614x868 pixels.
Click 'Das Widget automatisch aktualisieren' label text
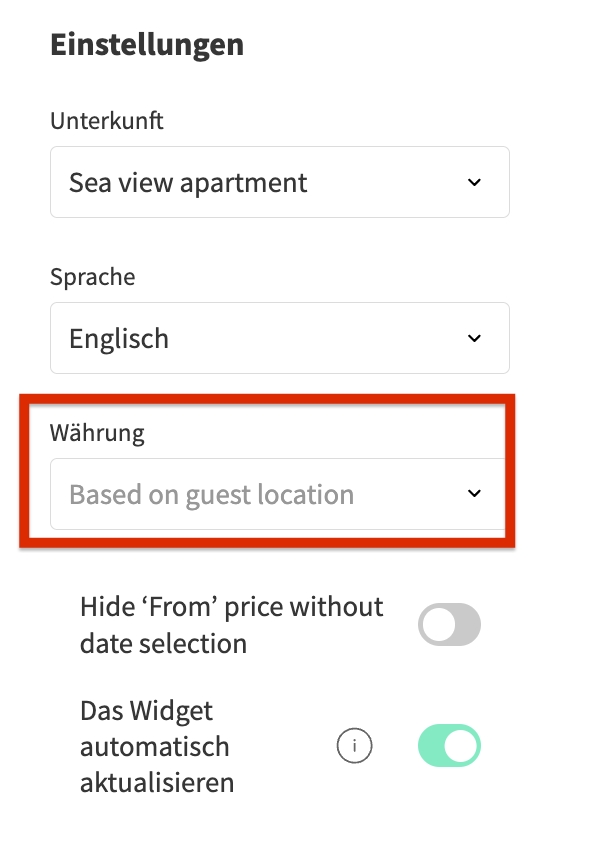[157, 746]
